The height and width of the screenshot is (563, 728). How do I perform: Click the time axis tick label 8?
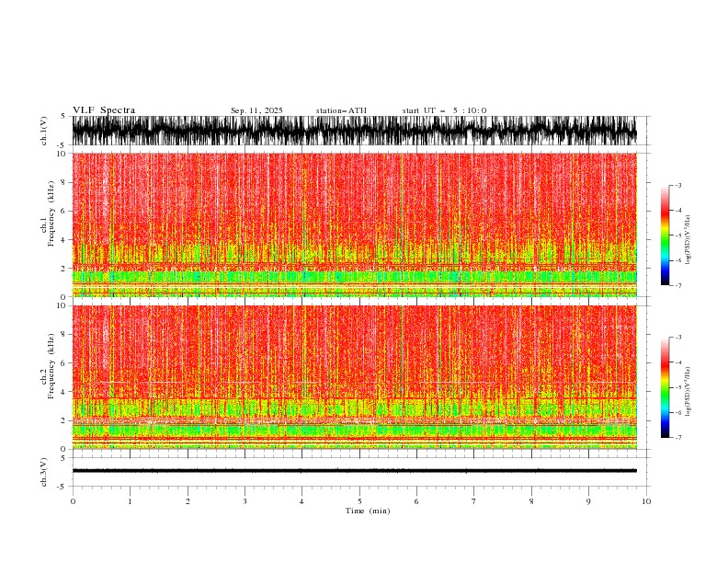pos(531,501)
